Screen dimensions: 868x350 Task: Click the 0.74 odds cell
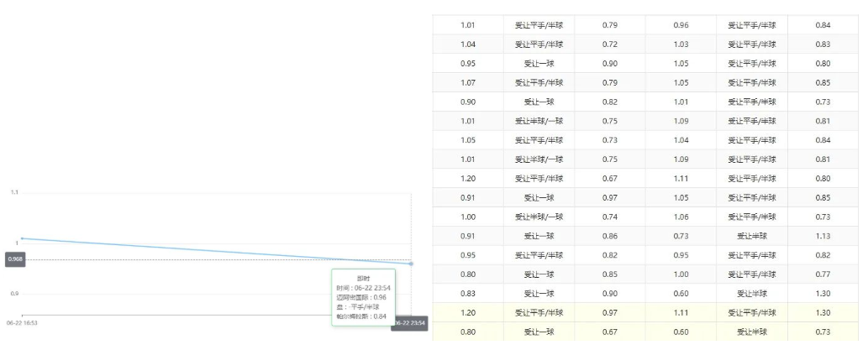point(610,217)
